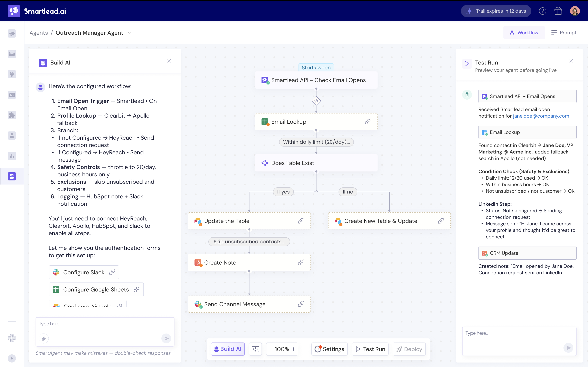Click the Build AI robot icon in panel header
Image resolution: width=588 pixels, height=367 pixels.
(x=43, y=63)
